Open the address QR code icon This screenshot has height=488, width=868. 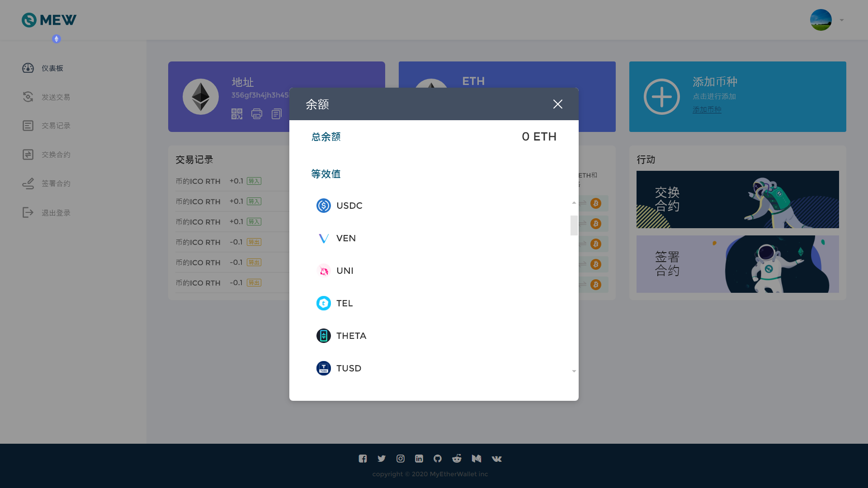[237, 114]
